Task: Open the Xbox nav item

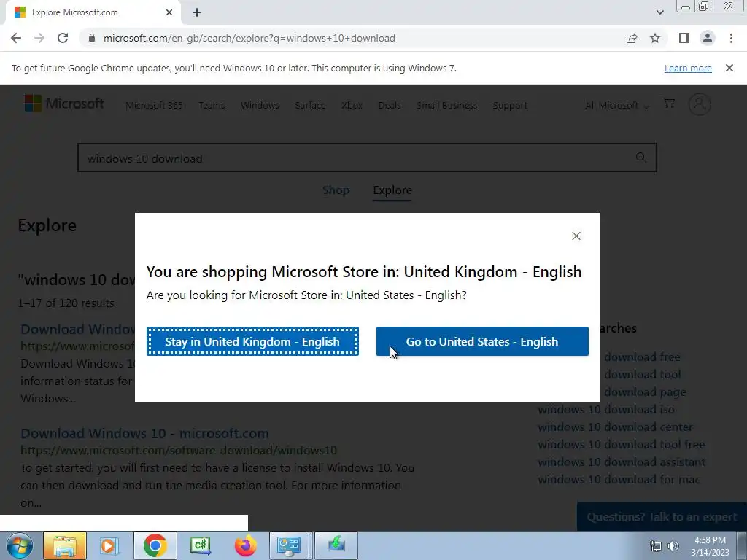Action: point(352,106)
